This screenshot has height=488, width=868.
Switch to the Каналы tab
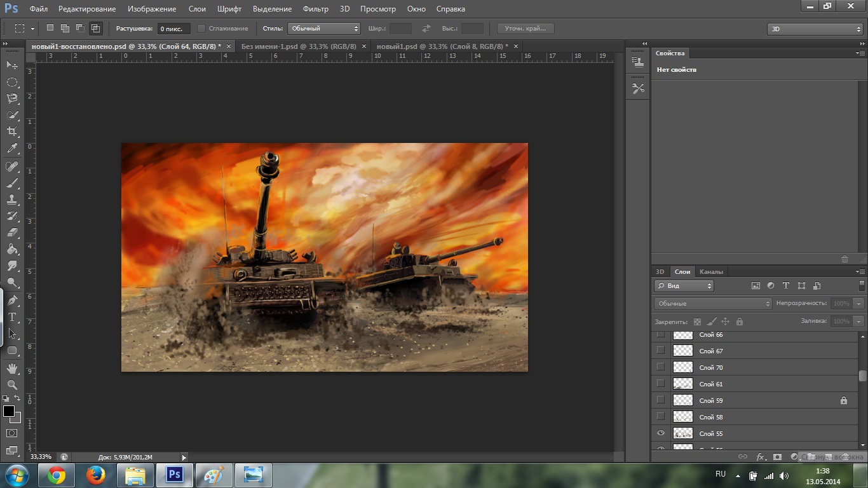[711, 272]
